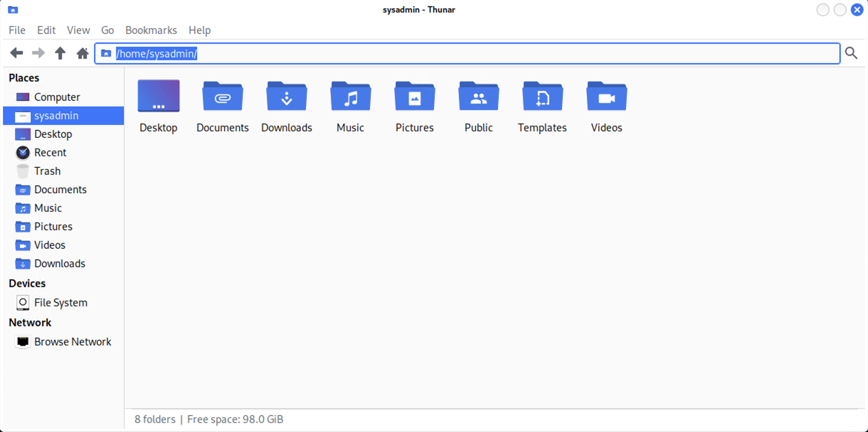Viewport: 868px width, 432px height.
Task: Click the home folder toolbar icon
Action: tap(83, 53)
